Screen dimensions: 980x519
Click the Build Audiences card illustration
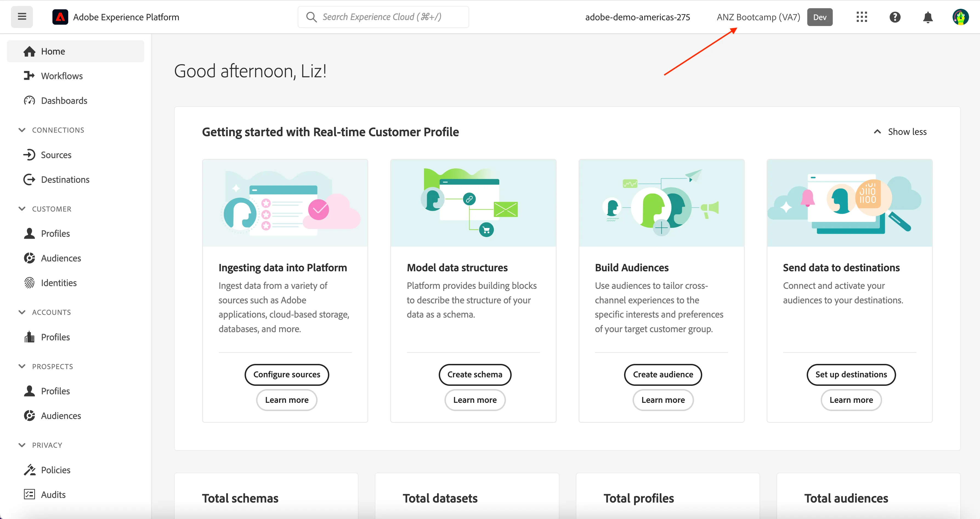(662, 203)
